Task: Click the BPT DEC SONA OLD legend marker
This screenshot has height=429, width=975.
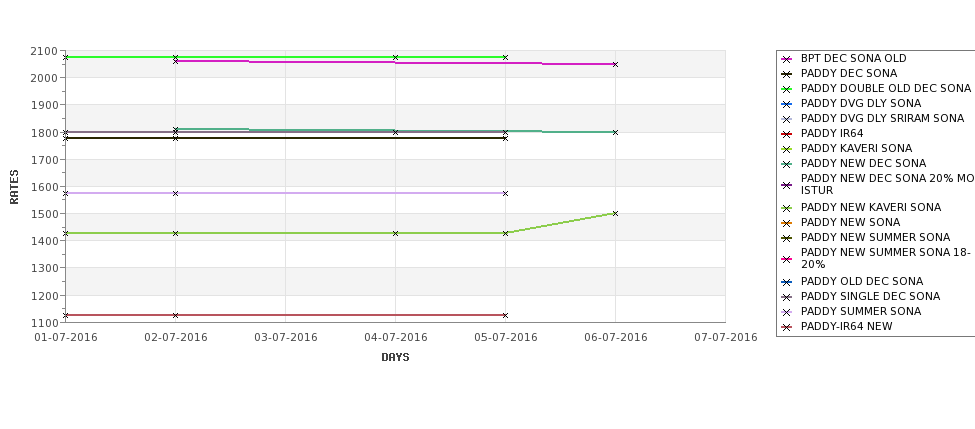Action: pos(787,59)
